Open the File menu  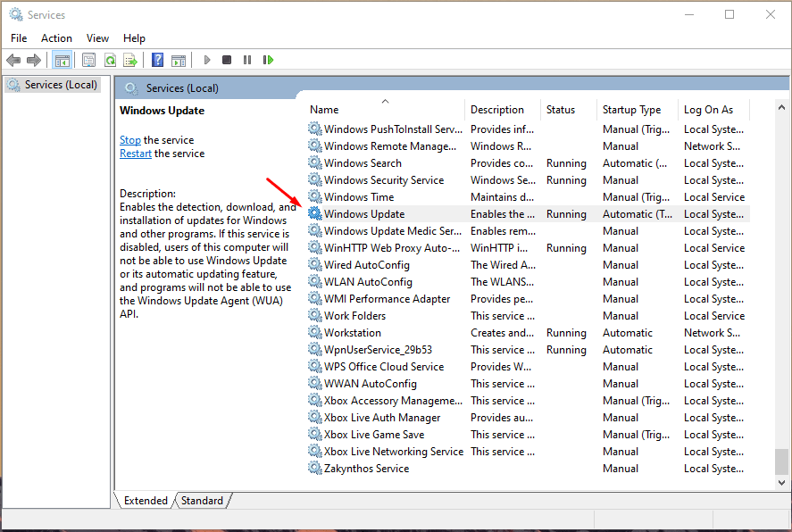click(19, 38)
